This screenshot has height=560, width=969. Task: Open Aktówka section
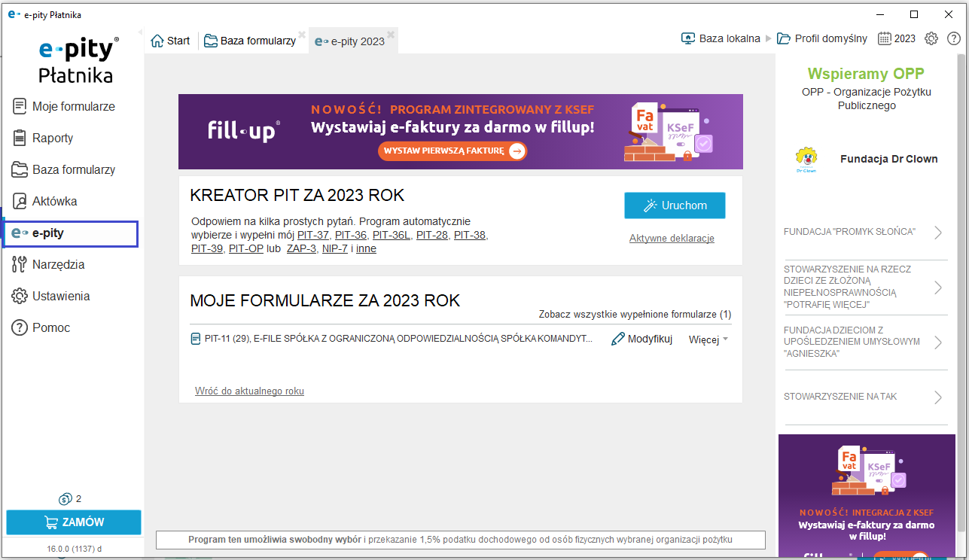45,201
